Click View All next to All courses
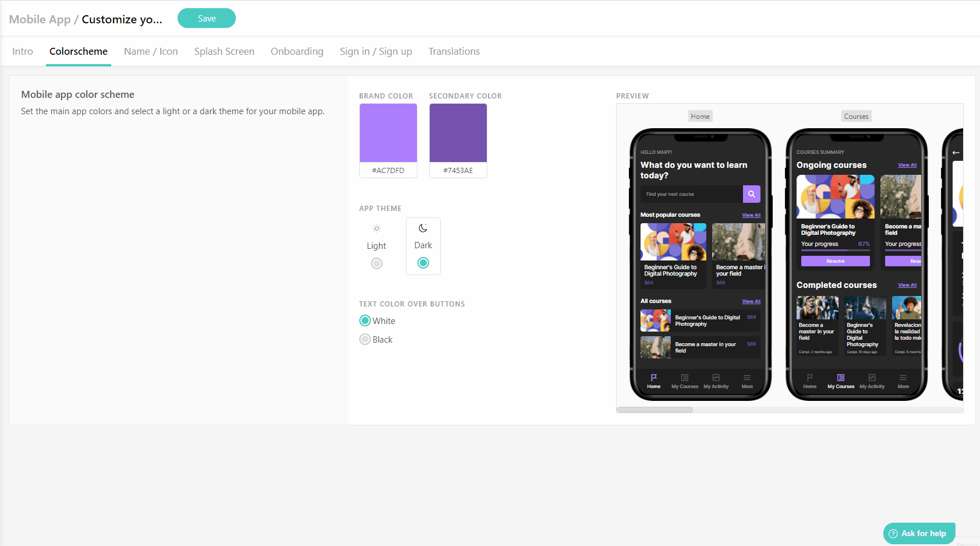 [x=751, y=301]
